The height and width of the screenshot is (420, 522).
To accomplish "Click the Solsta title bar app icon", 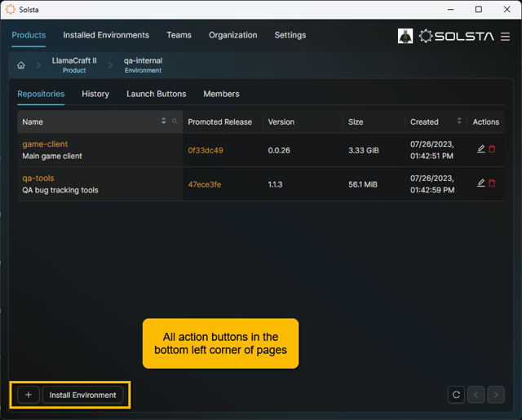I will click(11, 10).
